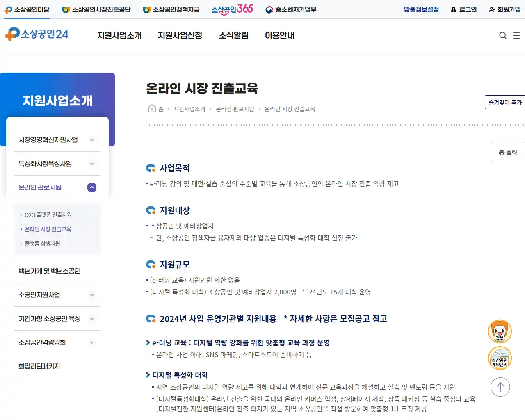Open the site search magnifier icon

[503, 35]
